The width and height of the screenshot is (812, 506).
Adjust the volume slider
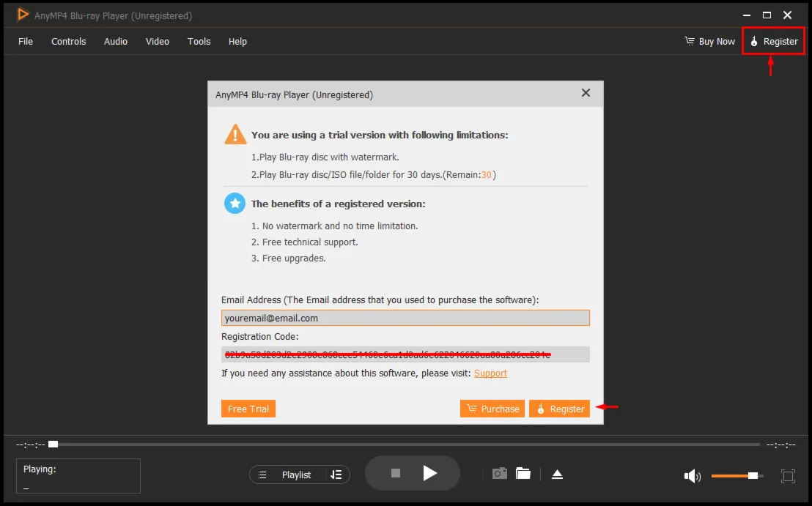737,475
